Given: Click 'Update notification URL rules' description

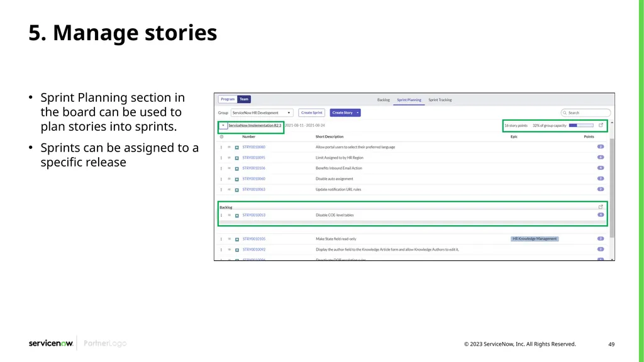Looking at the screenshot, I should 338,190.
